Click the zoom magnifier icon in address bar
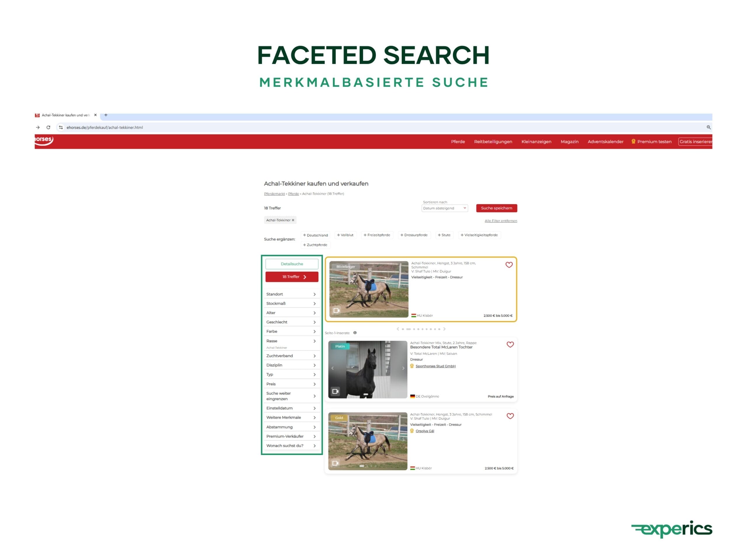747x560 pixels. pos(708,127)
